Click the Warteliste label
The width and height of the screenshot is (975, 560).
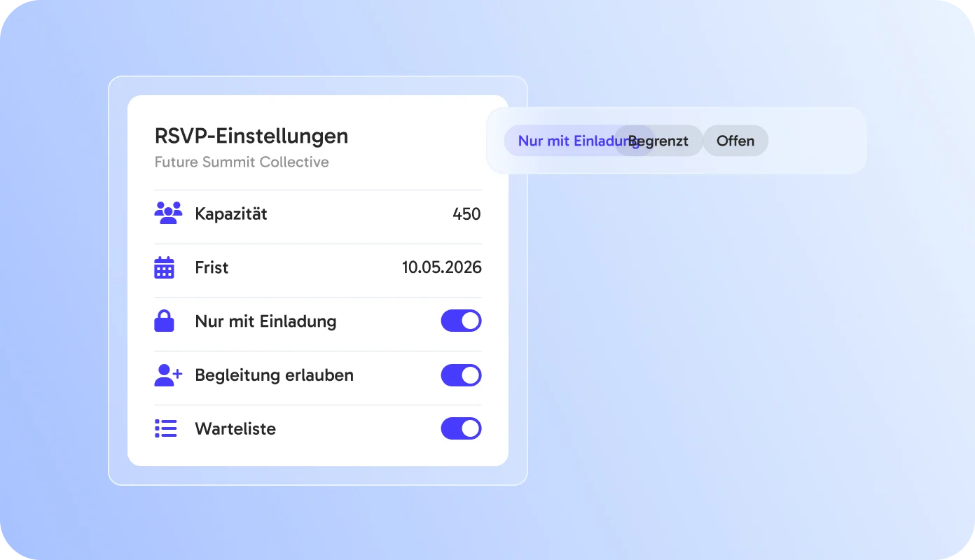click(235, 428)
